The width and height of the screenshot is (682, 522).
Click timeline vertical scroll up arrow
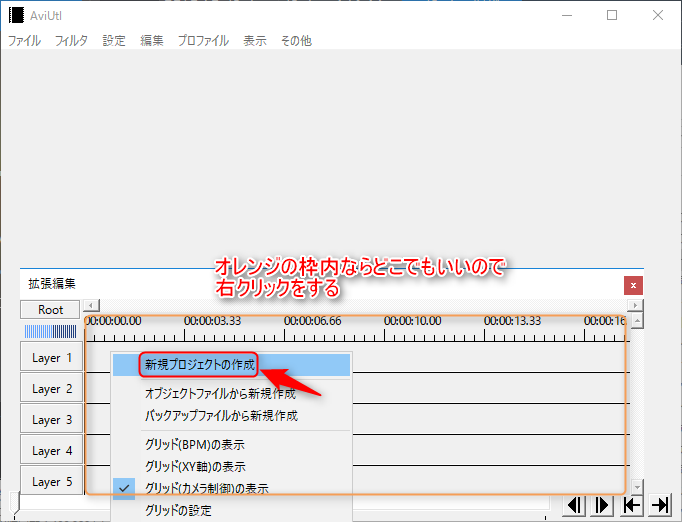click(637, 322)
